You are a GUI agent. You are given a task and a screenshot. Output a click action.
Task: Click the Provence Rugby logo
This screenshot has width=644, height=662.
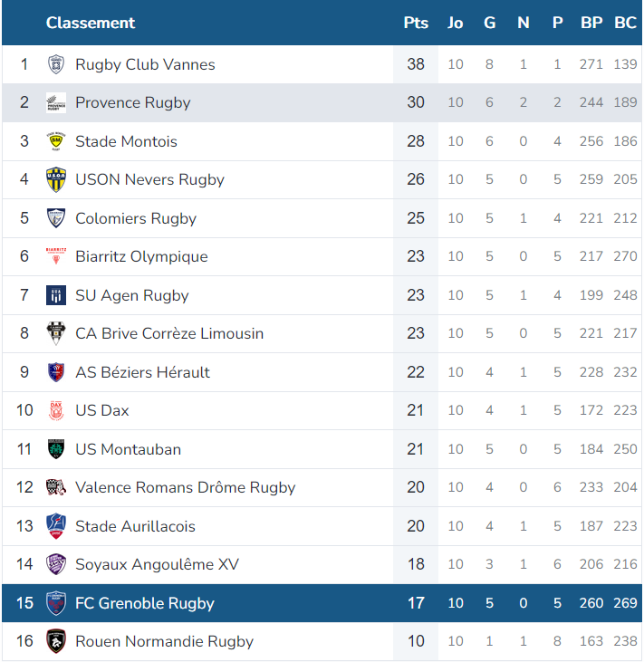pos(56,102)
